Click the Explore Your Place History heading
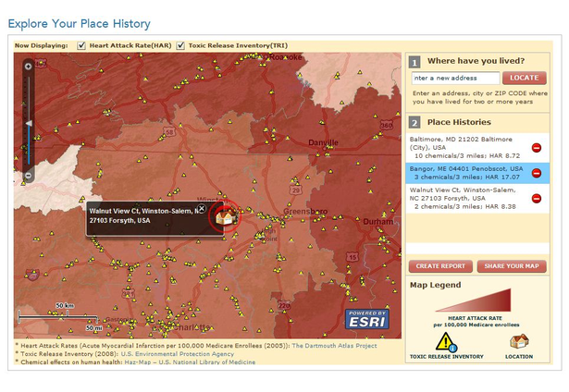Screen dimensions: 569x392 coord(80,23)
